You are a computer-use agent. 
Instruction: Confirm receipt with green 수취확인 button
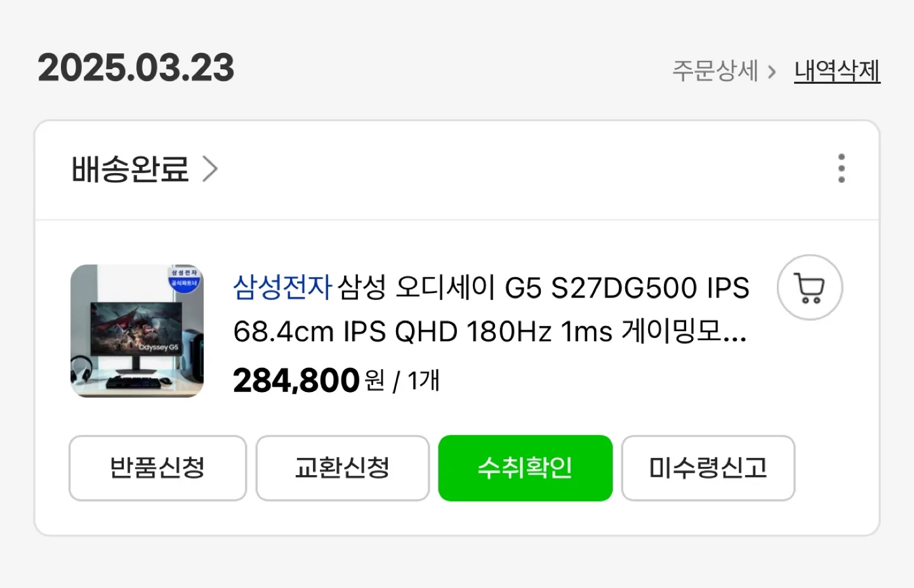point(526,468)
